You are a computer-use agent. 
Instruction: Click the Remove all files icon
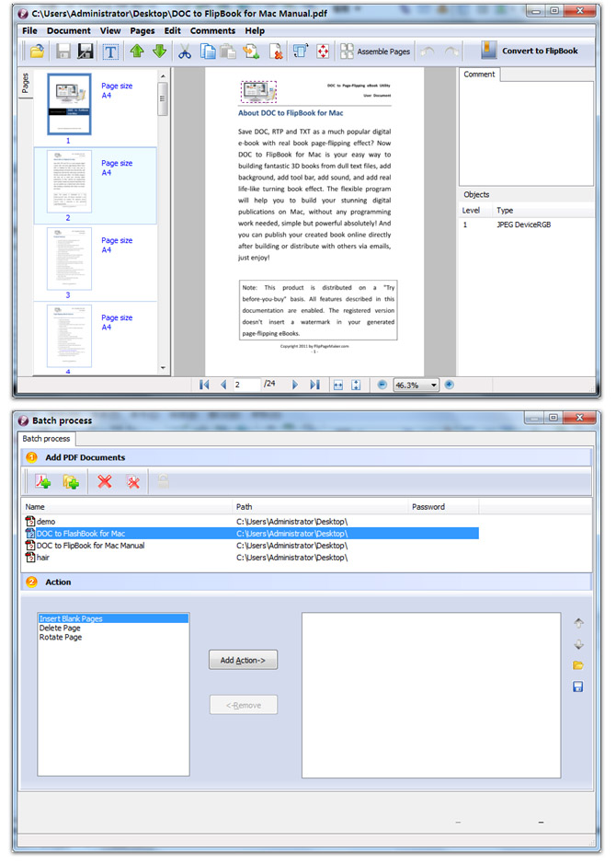[x=133, y=482]
